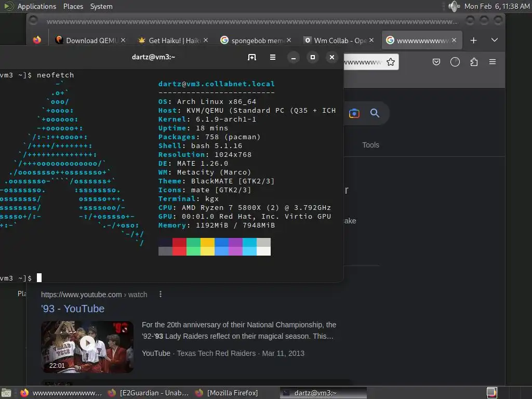Viewport: 532px width, 399px height.
Task: Expand the list all tabs dropdown
Action: click(x=495, y=40)
